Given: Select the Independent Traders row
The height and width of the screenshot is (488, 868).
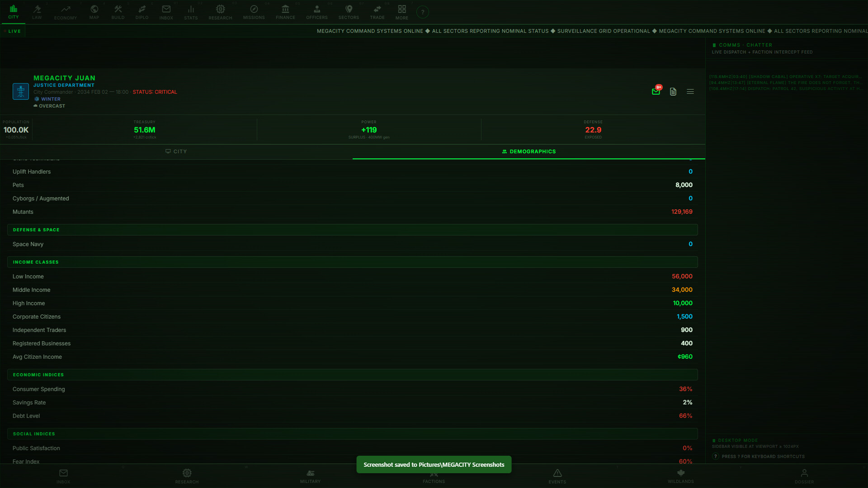Looking at the screenshot, I should click(353, 330).
